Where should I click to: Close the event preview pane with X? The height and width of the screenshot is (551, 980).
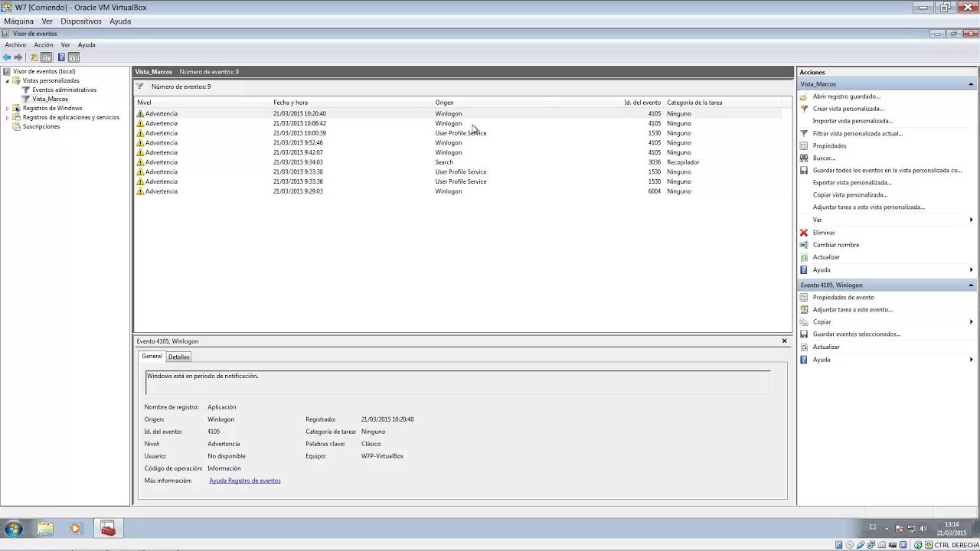tap(784, 341)
